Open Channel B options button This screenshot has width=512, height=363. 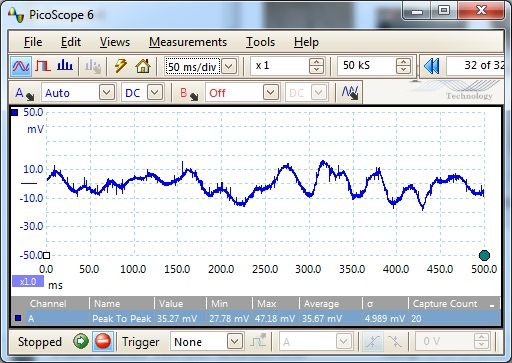(189, 93)
